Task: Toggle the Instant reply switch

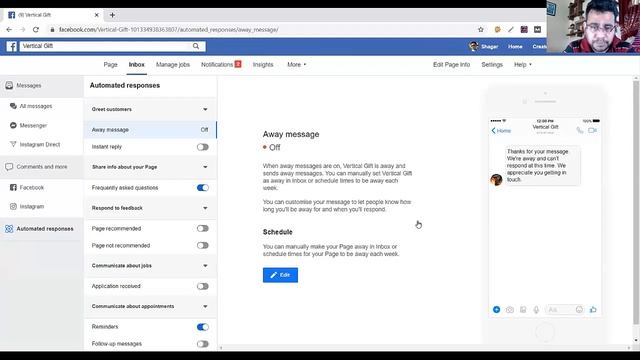Action: [x=202, y=147]
